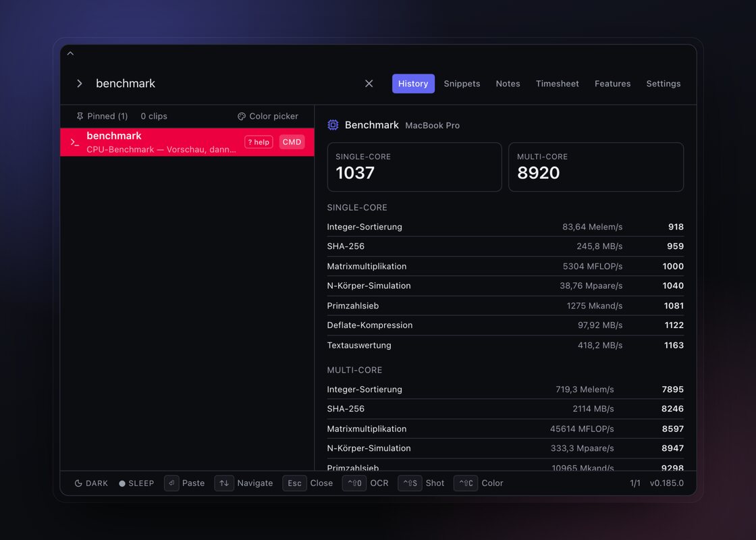Switch to the Snippets tab
The width and height of the screenshot is (756, 540).
coord(462,84)
